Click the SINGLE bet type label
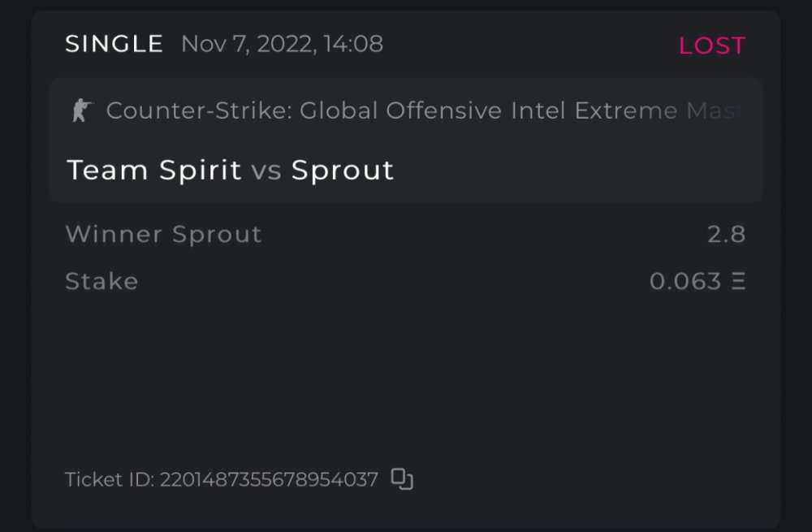812x532 pixels. [114, 44]
